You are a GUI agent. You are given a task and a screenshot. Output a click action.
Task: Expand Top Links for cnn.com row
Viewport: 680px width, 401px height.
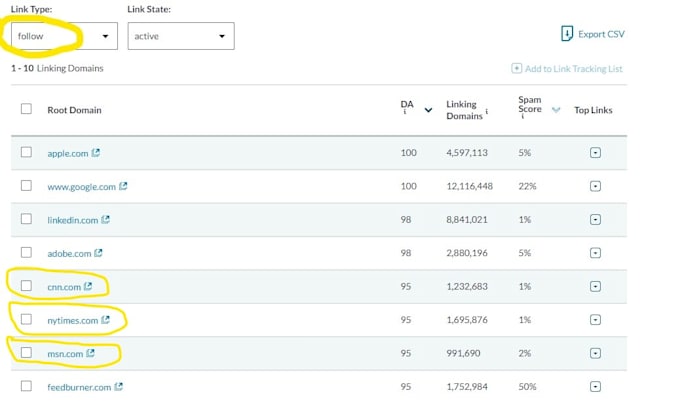click(595, 286)
